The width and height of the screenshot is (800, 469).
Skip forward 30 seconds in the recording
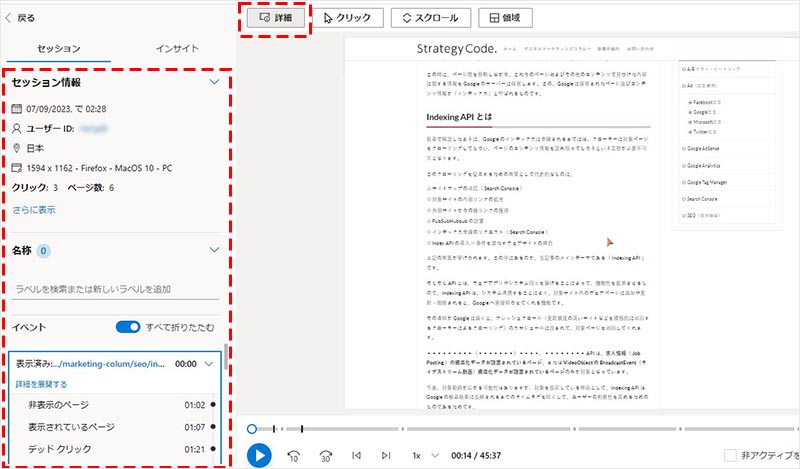(325, 455)
